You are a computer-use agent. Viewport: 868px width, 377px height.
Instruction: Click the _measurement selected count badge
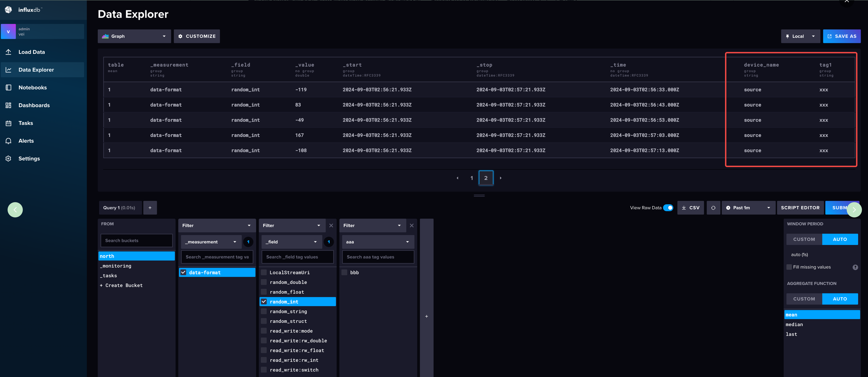[248, 242]
